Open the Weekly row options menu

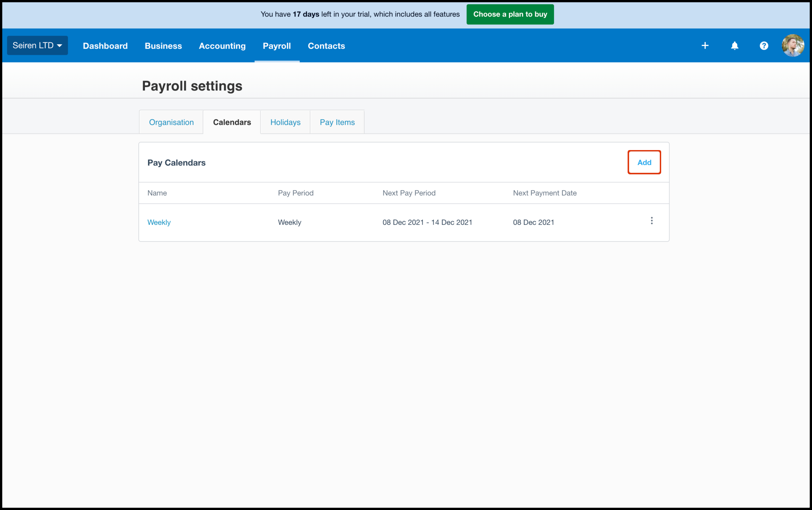pyautogui.click(x=651, y=221)
